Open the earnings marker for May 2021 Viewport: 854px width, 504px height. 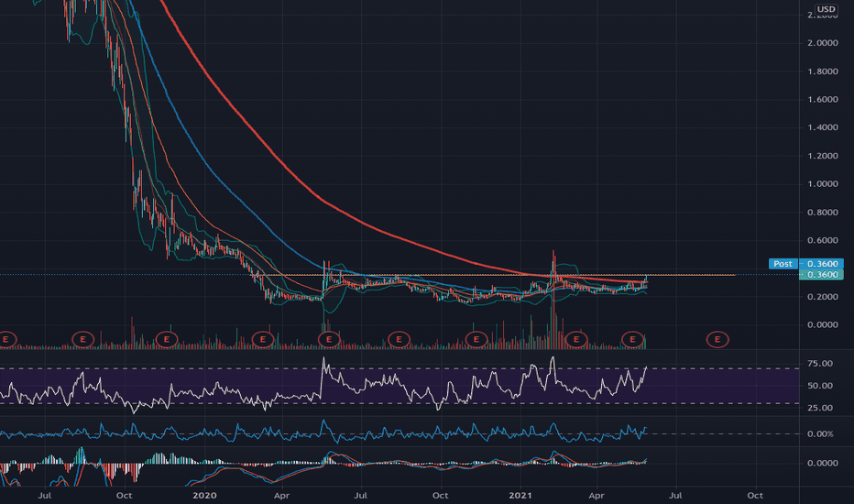pyautogui.click(x=632, y=339)
